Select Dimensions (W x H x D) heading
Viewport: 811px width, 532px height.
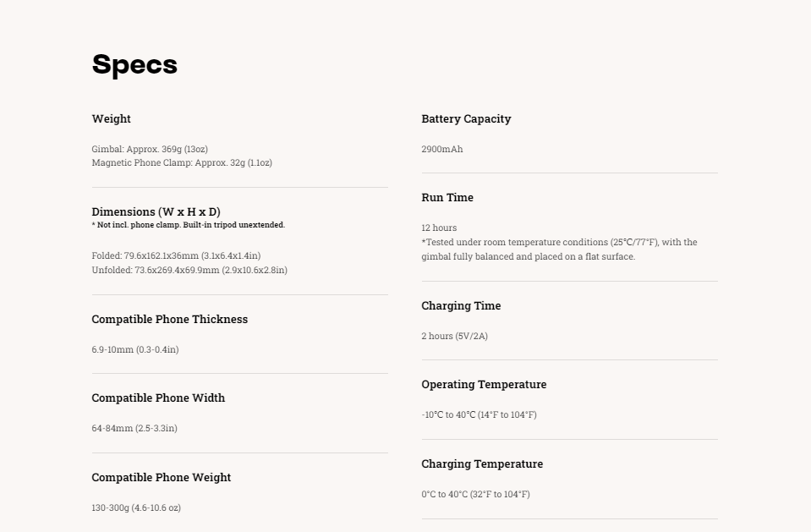click(156, 211)
